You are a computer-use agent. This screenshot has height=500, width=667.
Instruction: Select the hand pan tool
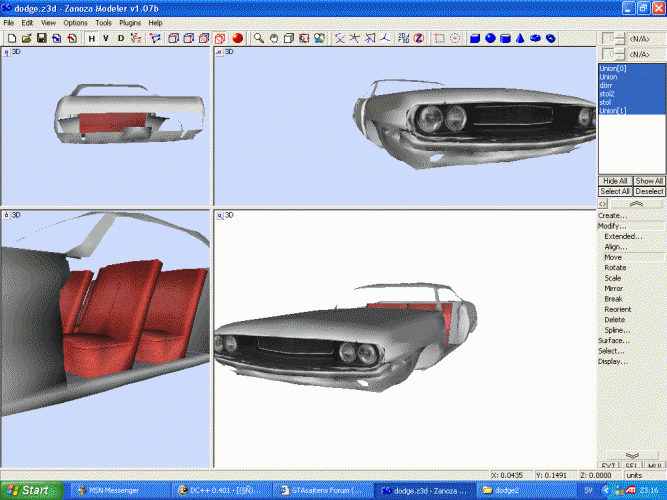pos(273,39)
